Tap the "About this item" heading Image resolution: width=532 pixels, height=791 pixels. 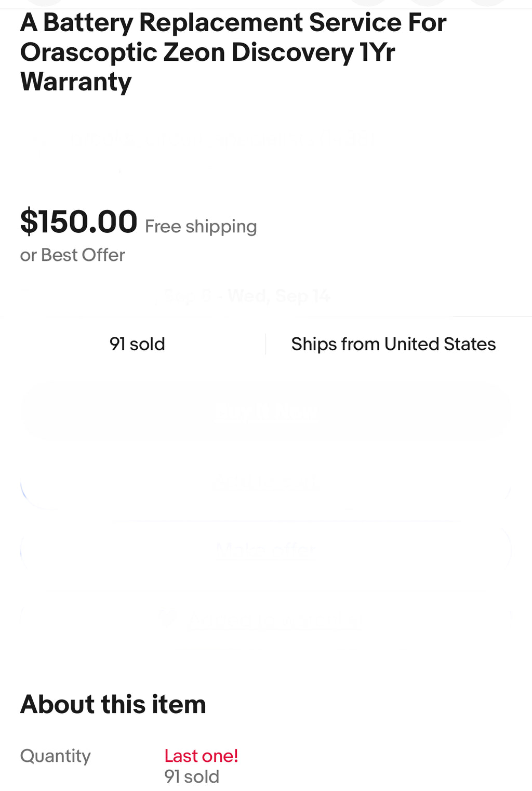(x=113, y=705)
